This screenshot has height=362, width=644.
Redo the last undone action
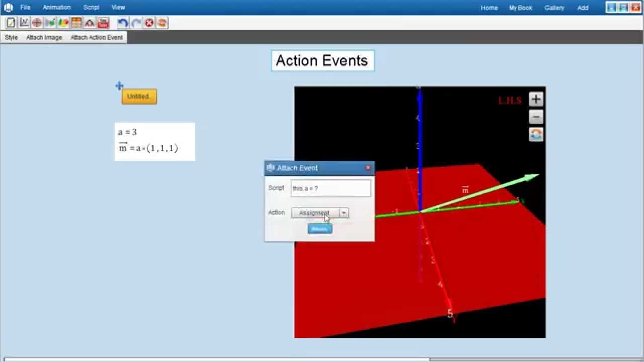click(x=136, y=23)
